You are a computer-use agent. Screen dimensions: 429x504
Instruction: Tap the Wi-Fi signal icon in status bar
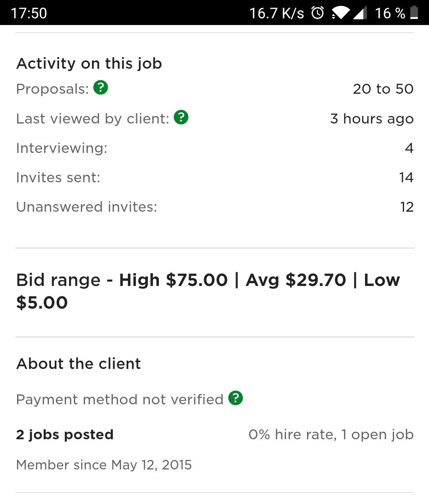[x=340, y=13]
